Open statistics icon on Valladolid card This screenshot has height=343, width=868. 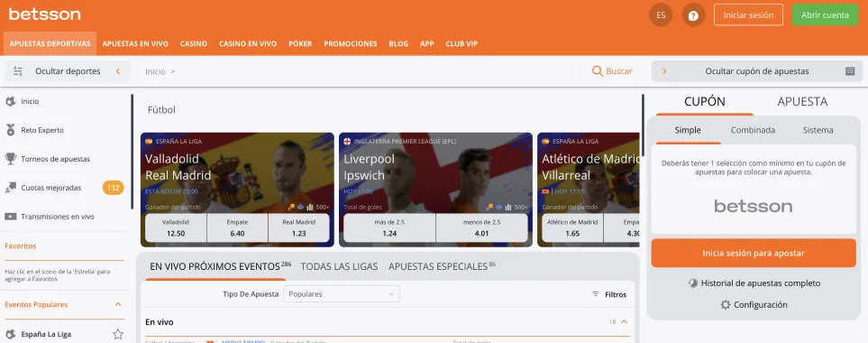pos(309,208)
